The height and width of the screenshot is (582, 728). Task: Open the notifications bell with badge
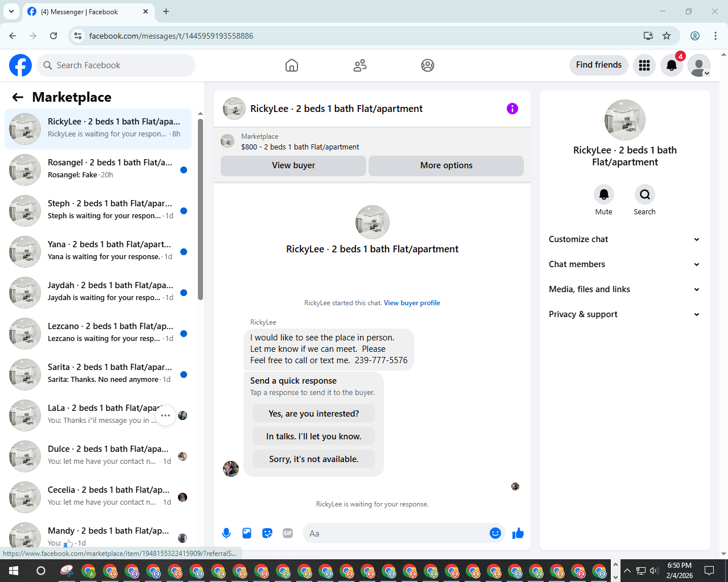[672, 65]
